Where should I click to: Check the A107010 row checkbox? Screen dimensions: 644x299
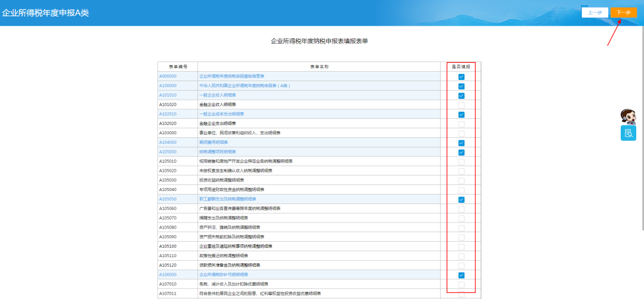(x=461, y=285)
